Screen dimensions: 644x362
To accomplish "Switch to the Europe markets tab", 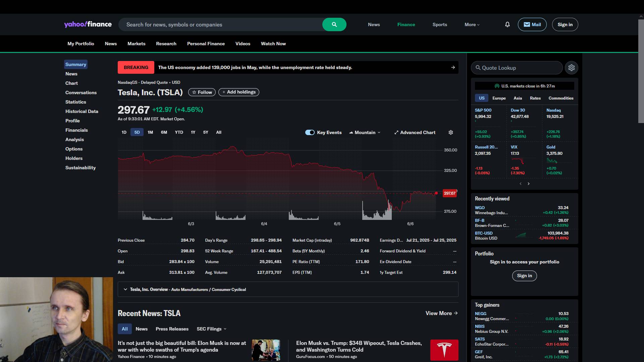I will pyautogui.click(x=499, y=98).
